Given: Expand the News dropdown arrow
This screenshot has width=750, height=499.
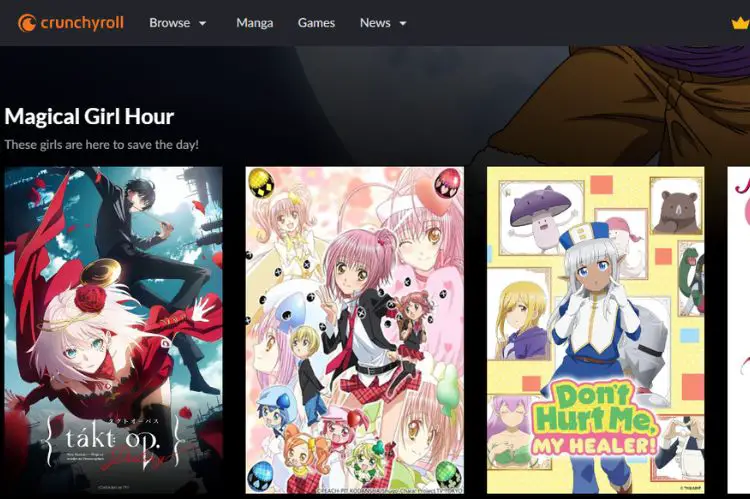Looking at the screenshot, I should pyautogui.click(x=403, y=23).
